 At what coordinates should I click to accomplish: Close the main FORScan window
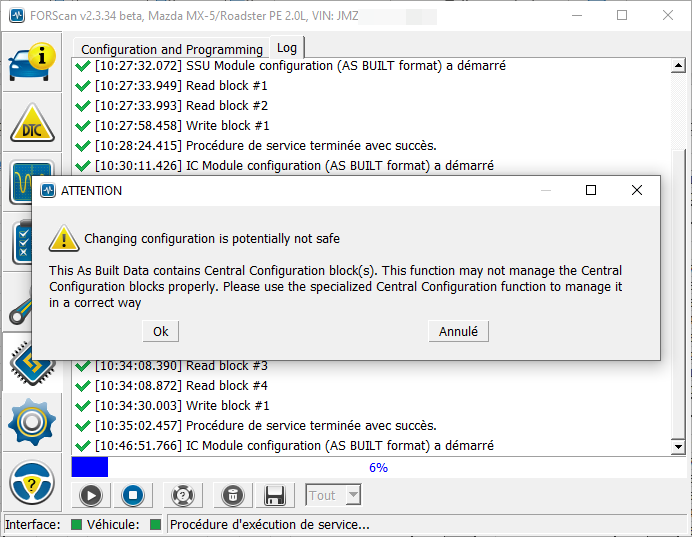pyautogui.click(x=668, y=15)
